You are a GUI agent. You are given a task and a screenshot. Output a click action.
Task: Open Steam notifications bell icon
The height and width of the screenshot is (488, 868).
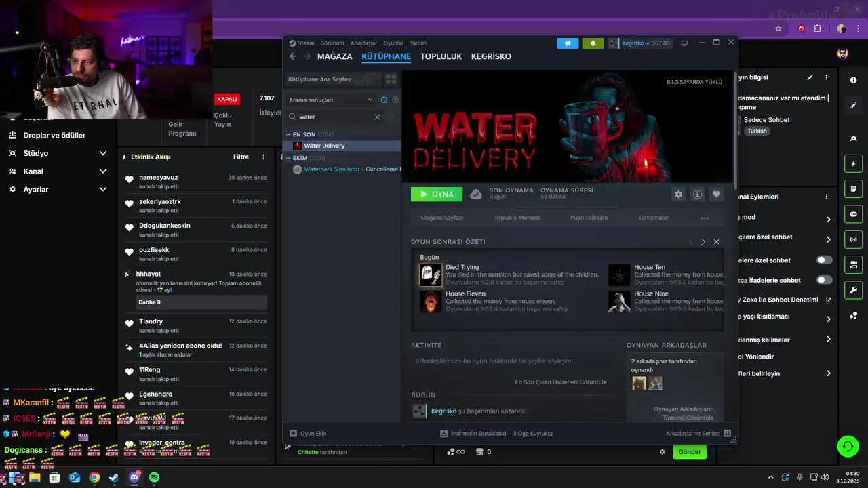pyautogui.click(x=593, y=43)
